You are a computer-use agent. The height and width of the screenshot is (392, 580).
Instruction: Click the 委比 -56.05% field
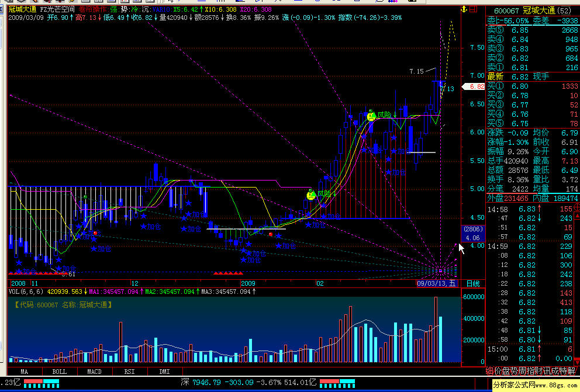508,21
